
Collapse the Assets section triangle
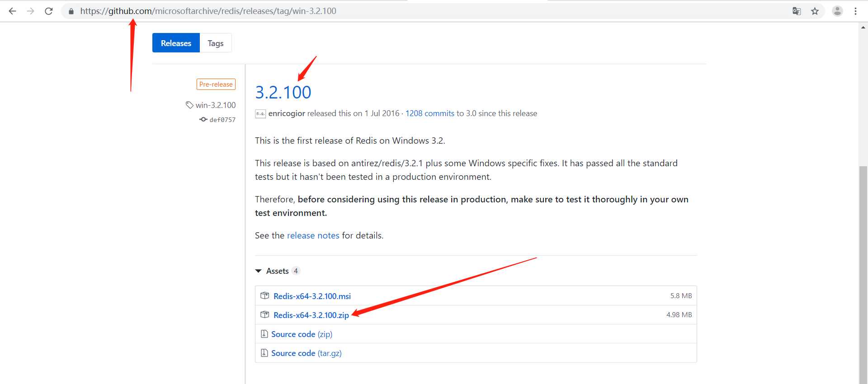pos(259,271)
